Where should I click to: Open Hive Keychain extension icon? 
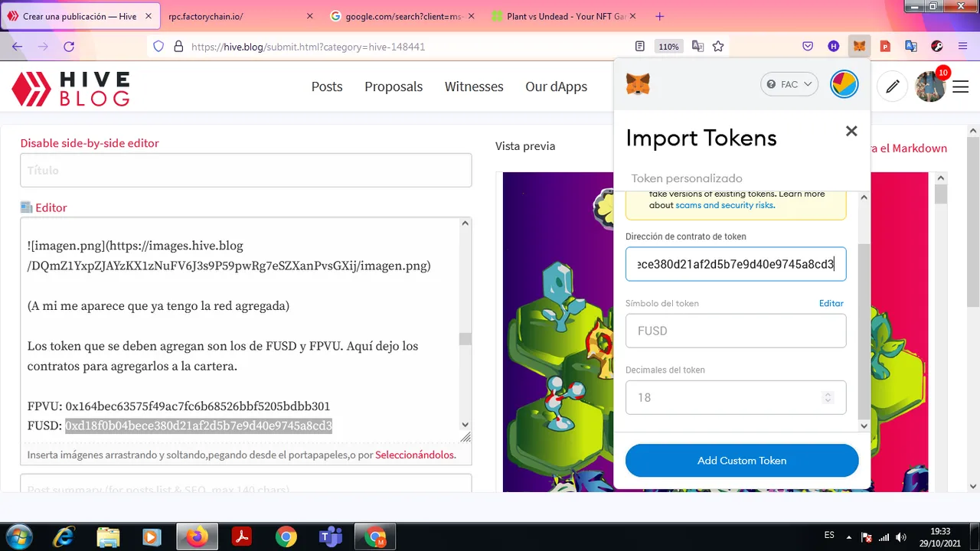(834, 47)
